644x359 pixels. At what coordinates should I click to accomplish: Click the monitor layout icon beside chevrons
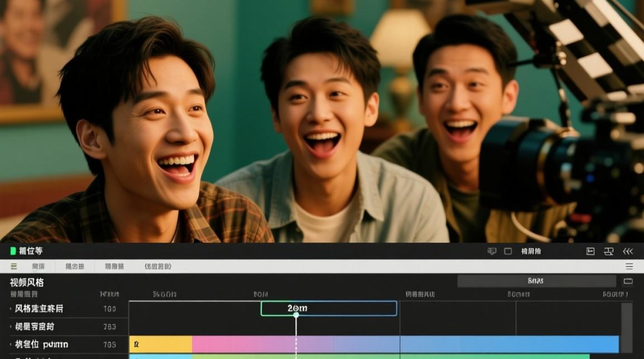click(x=609, y=251)
